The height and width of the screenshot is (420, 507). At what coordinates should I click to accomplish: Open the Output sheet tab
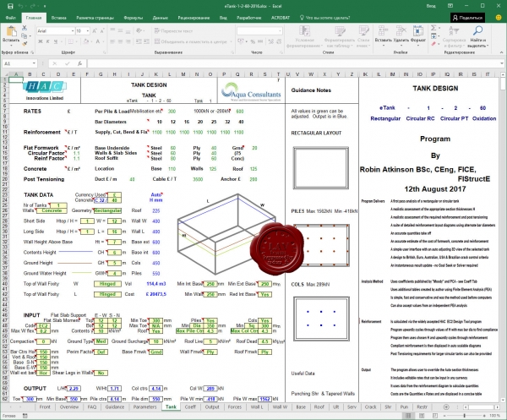click(212, 406)
